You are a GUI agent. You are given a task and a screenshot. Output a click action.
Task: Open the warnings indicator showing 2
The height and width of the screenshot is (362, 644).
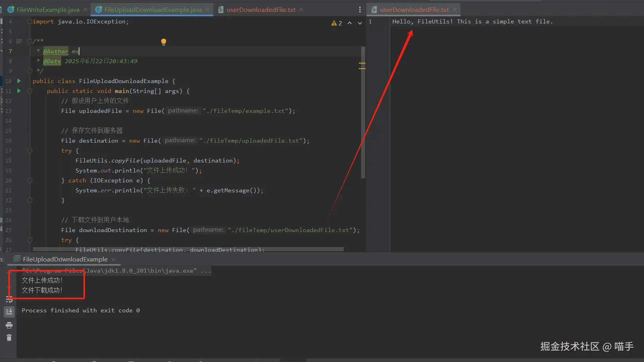[337, 23]
